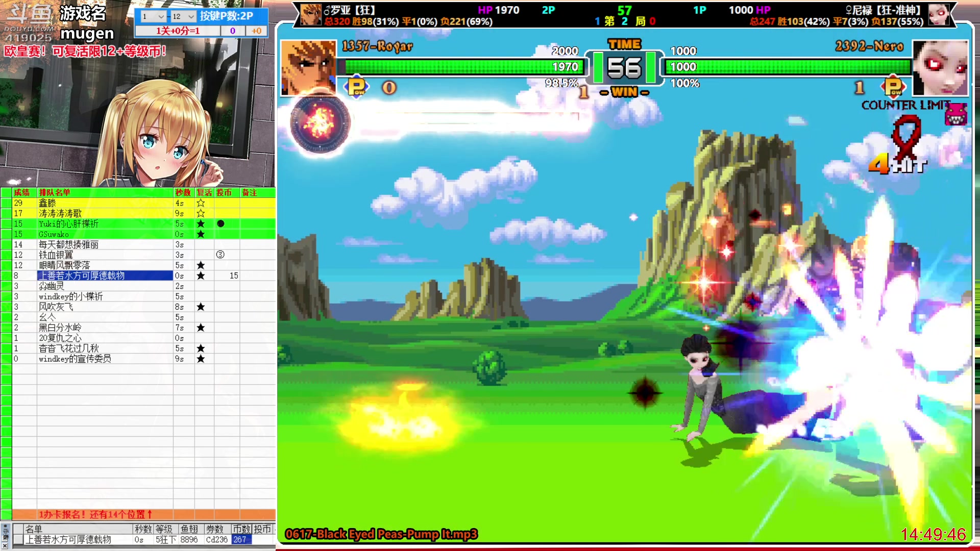Click the glowing fireball orb projectile
The image size is (980, 551).
320,122
